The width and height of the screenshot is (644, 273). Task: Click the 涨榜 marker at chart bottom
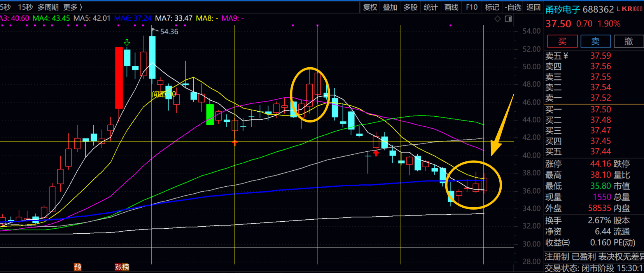coord(122,267)
